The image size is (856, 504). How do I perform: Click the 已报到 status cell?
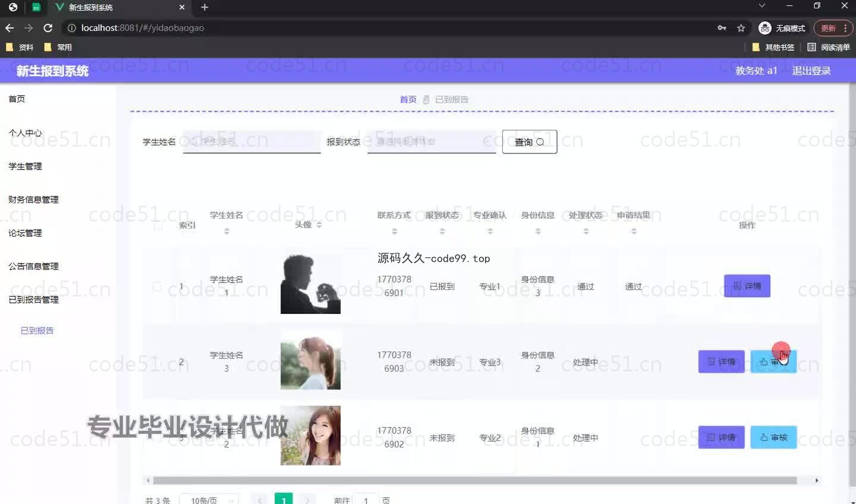click(x=442, y=286)
